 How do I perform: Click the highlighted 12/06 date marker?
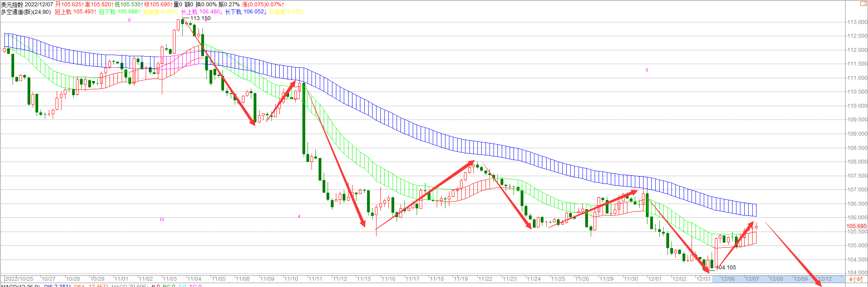pyautogui.click(x=728, y=279)
